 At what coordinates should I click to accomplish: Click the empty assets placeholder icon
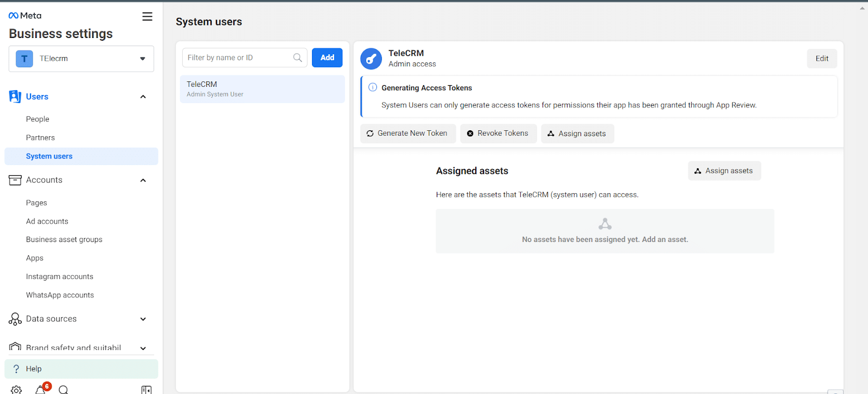605,224
